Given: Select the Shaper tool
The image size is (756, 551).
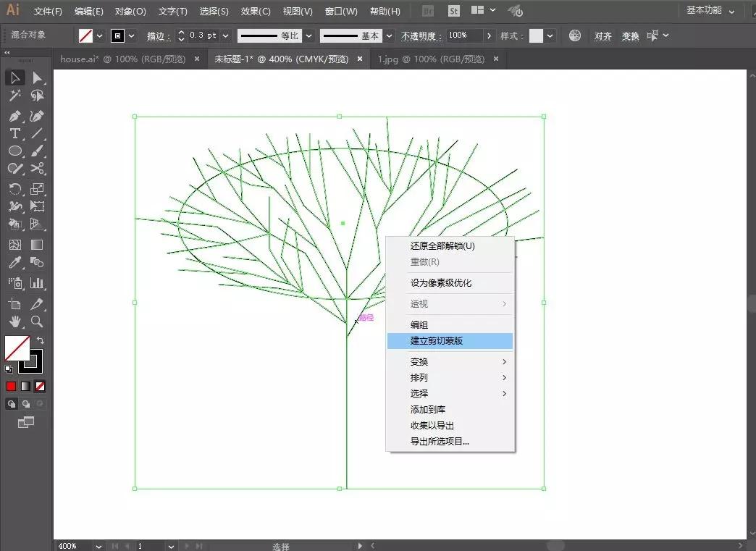Looking at the screenshot, I should 15,168.
